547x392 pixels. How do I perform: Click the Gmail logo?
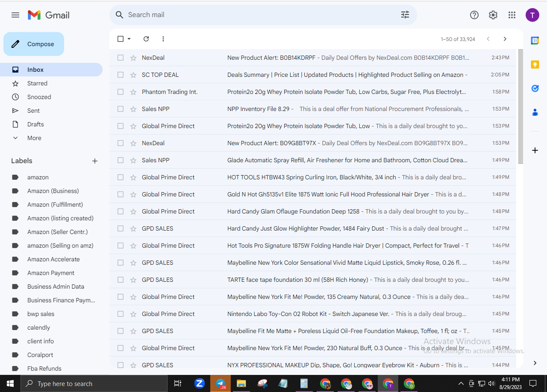(48, 15)
